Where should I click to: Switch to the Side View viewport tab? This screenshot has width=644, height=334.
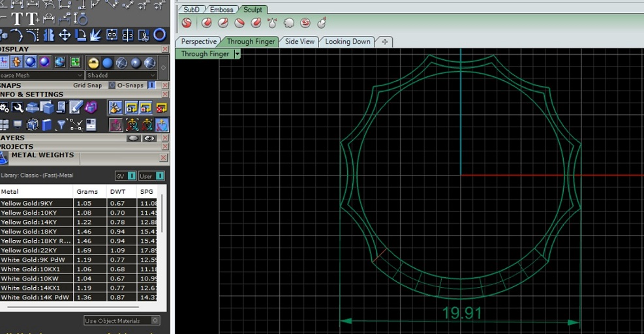tap(299, 42)
